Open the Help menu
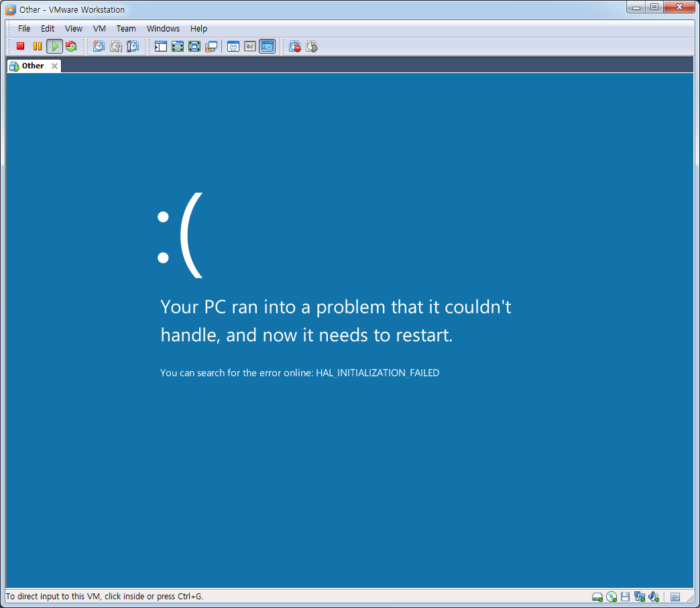This screenshot has width=700, height=608. pyautogui.click(x=199, y=29)
